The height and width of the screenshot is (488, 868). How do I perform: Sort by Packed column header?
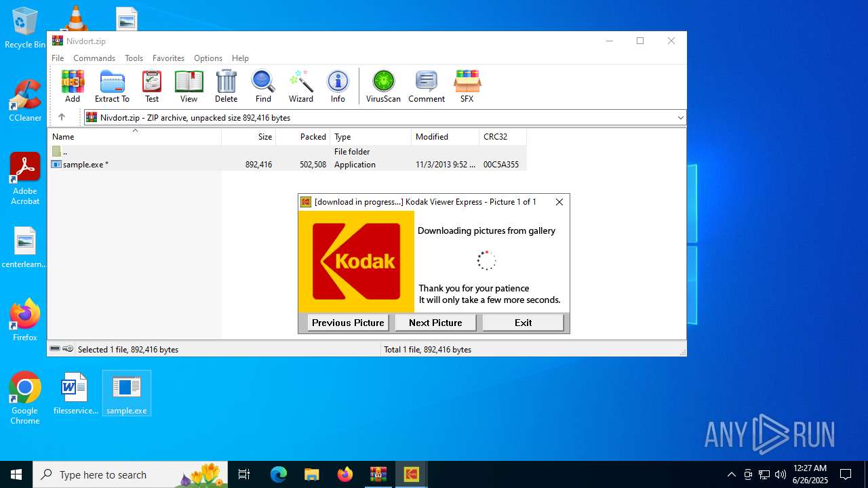[x=303, y=137]
